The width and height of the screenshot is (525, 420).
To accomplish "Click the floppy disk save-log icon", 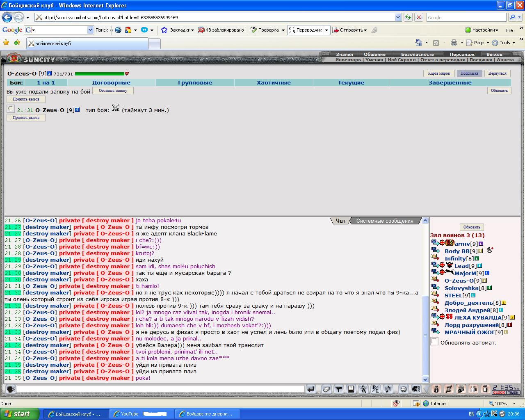I will (x=351, y=389).
